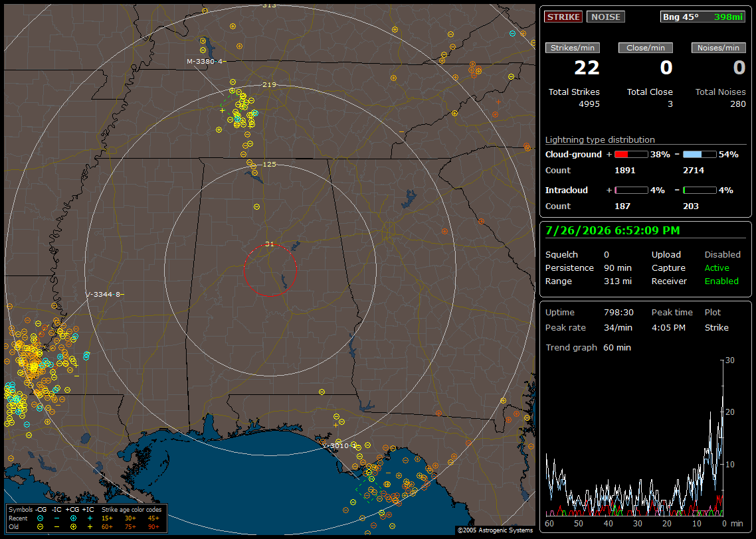Click the old +CG yellow symbol in legend
This screenshot has width=756, height=539.
click(x=73, y=527)
